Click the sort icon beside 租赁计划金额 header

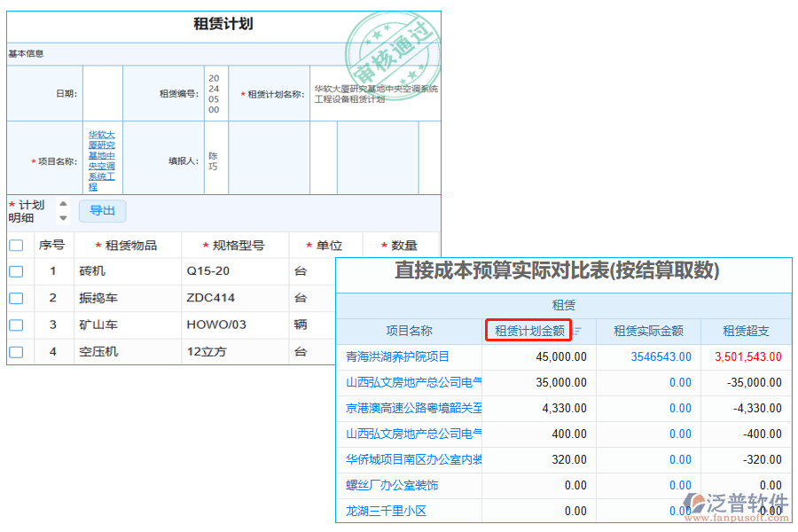pos(575,330)
